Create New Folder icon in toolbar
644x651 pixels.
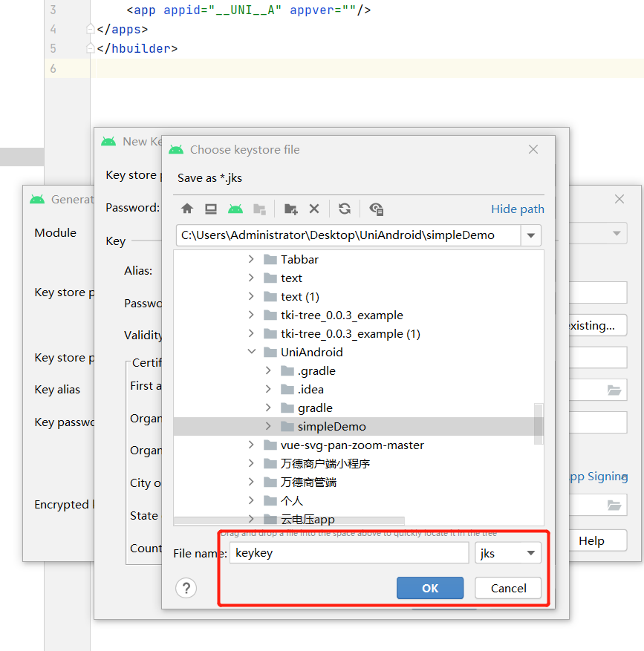coord(290,209)
